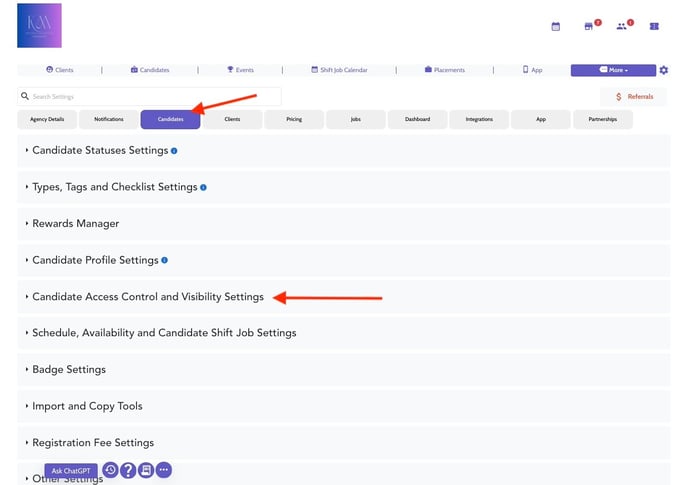688x485 pixels.
Task: Go to Candidates in the top navigation
Action: click(x=150, y=70)
